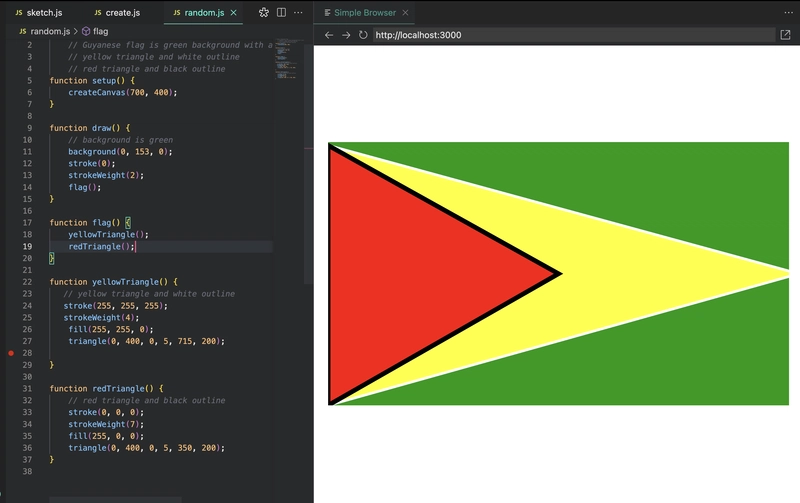Image resolution: width=800 pixels, height=503 pixels.
Task: Click the icon left of split editor
Action: coord(264,13)
